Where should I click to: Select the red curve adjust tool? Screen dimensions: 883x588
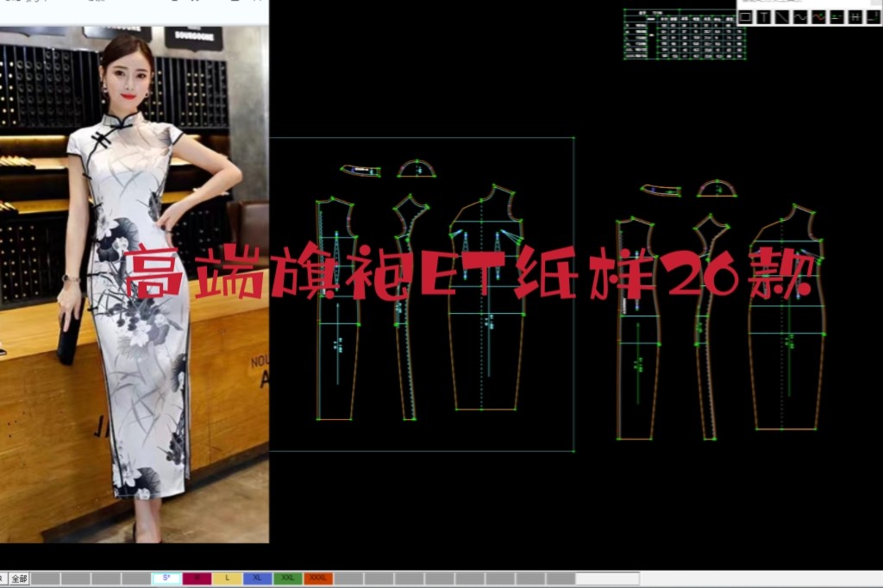(819, 17)
